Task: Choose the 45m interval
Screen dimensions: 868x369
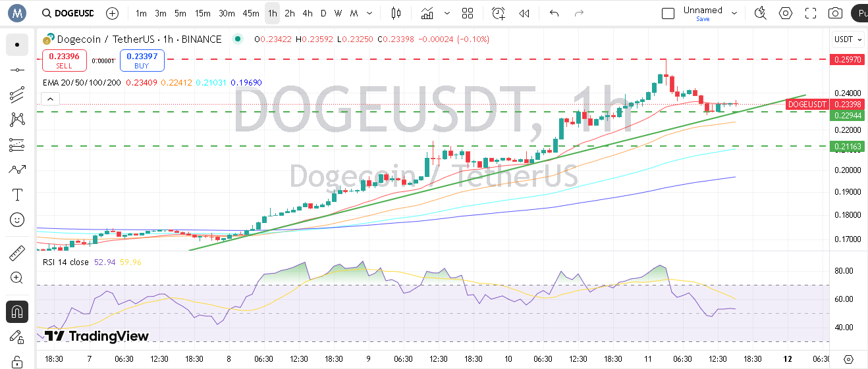Action: [251, 13]
